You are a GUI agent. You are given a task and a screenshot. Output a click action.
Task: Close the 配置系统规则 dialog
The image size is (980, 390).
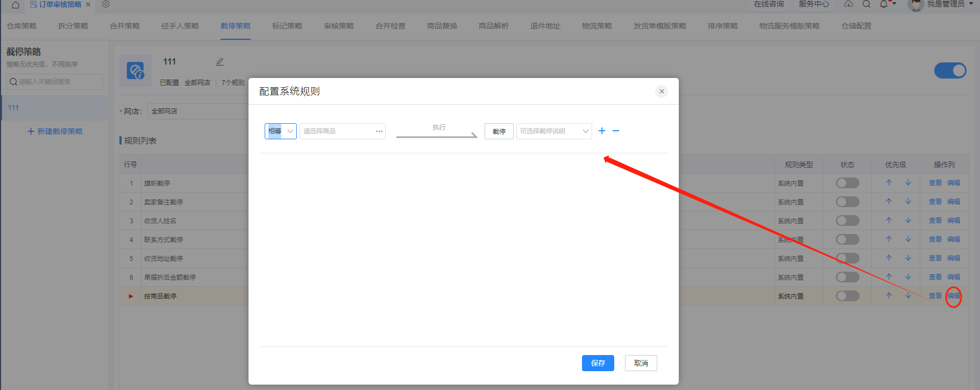point(662,91)
